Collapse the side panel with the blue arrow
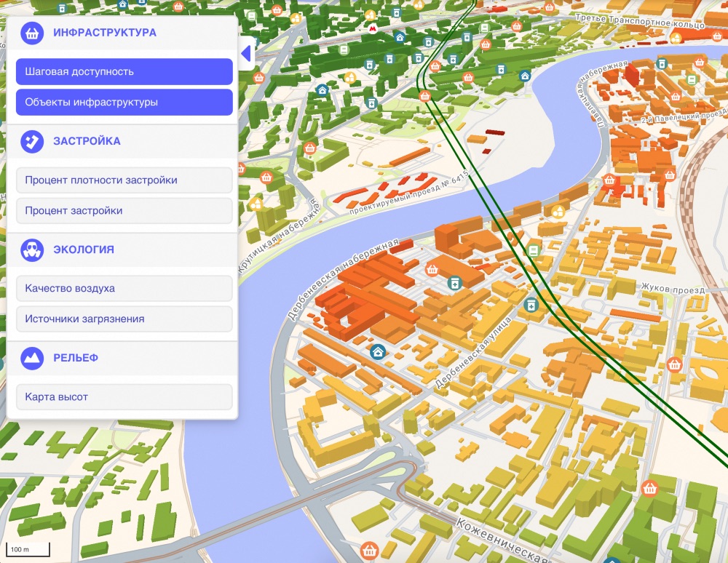Viewport: 728px width, 563px height. (247, 53)
